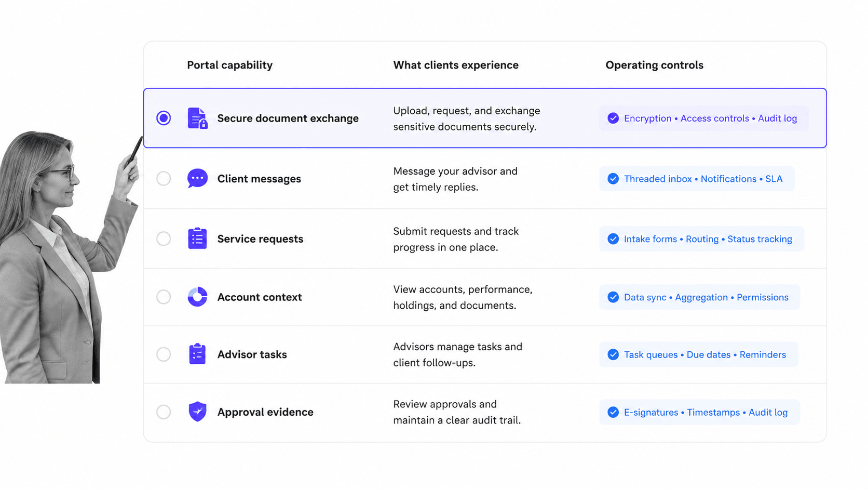Click the Account context row title
This screenshot has width=868, height=489.
click(259, 297)
